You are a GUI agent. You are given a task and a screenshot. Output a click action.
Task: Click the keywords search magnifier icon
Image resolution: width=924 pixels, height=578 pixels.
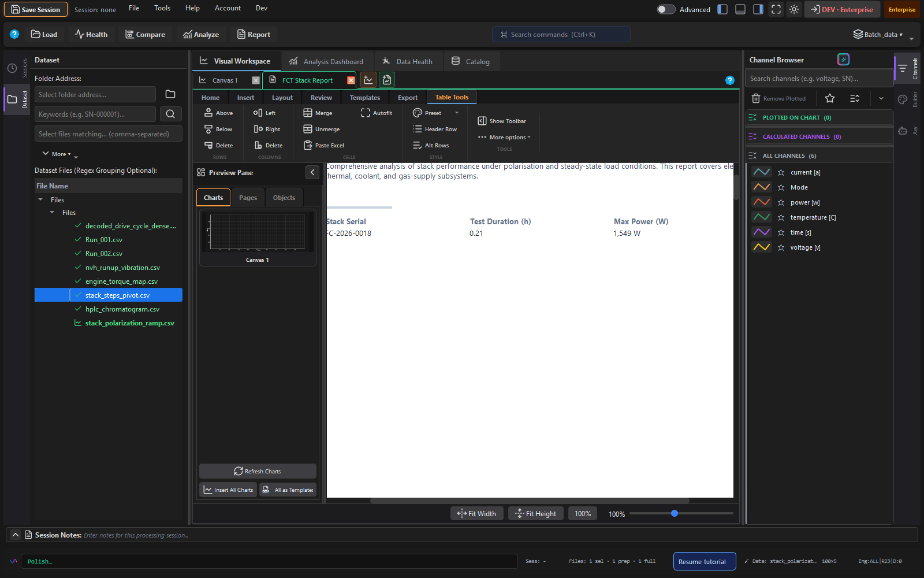[170, 114]
